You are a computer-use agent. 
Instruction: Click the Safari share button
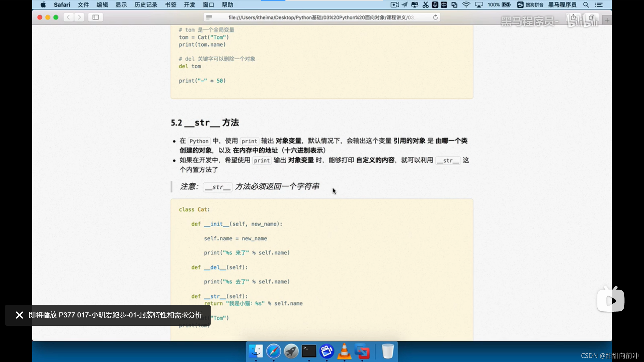pyautogui.click(x=573, y=17)
